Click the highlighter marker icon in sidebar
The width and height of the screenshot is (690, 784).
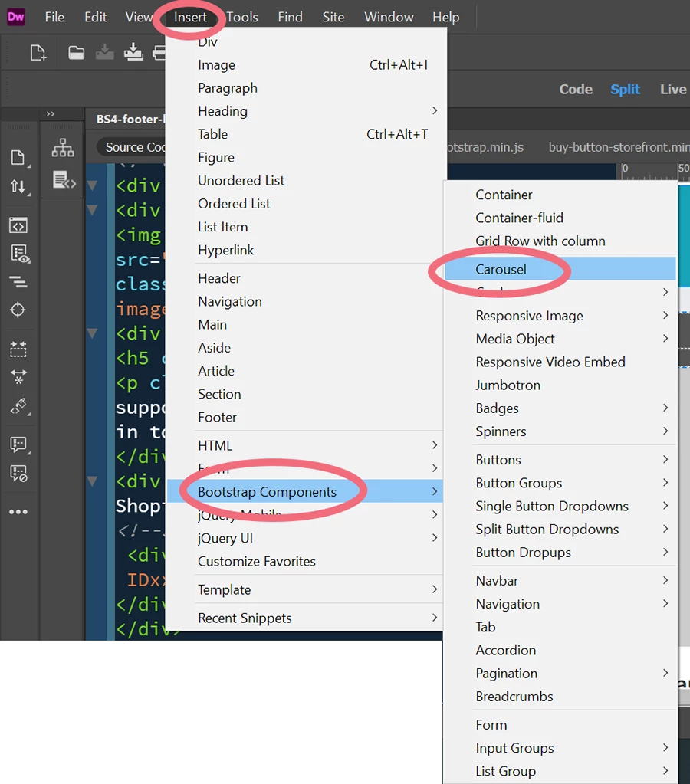click(19, 406)
